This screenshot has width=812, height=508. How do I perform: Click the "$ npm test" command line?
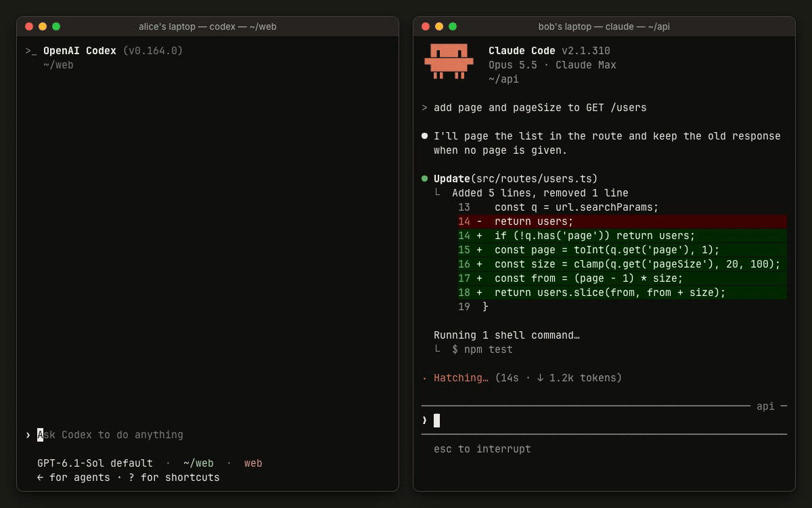point(482,350)
